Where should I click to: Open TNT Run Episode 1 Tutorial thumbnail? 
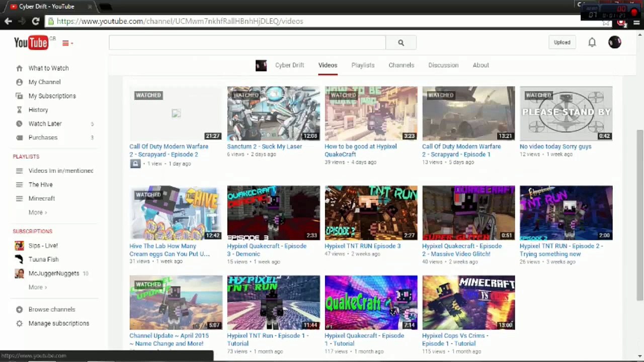point(273,303)
